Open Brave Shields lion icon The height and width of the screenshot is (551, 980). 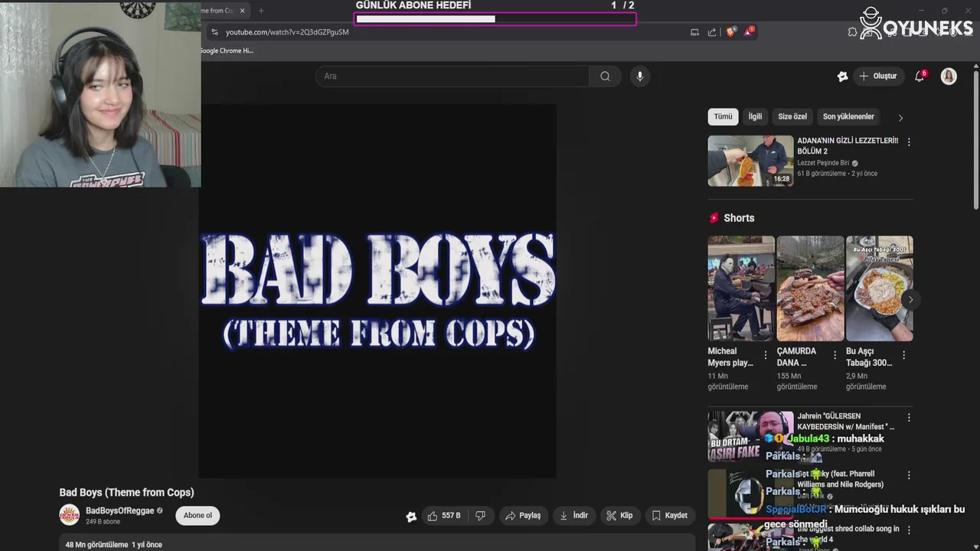pos(731,31)
